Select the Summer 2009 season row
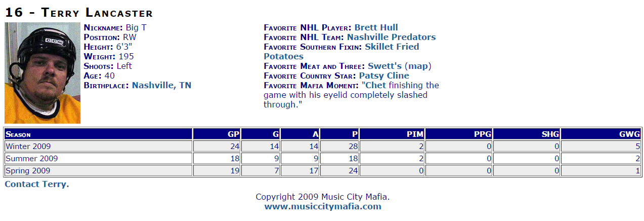 tap(323, 158)
